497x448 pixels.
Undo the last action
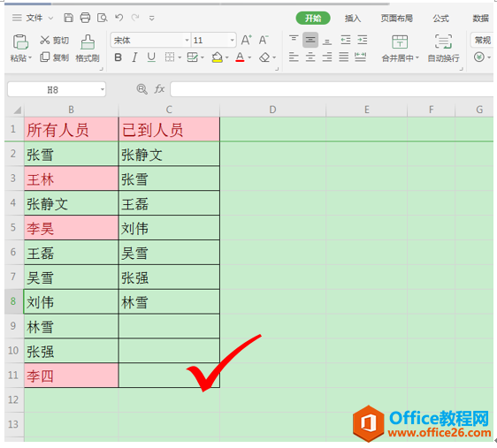coord(119,18)
